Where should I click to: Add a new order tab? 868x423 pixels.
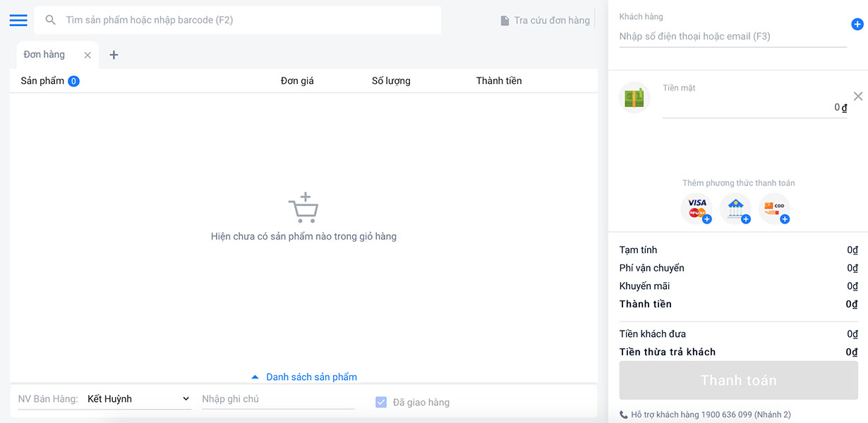pos(114,55)
